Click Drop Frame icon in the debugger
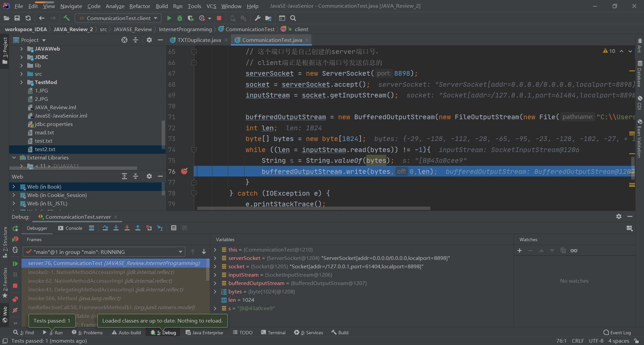The image size is (644, 345). (149, 228)
